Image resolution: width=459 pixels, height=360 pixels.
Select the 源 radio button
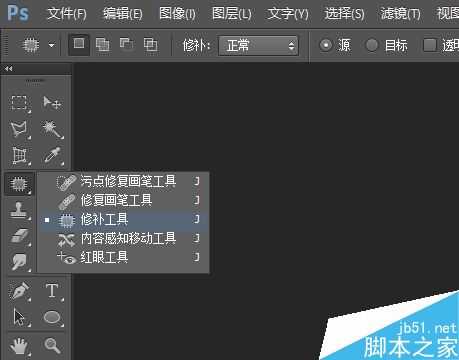326,45
